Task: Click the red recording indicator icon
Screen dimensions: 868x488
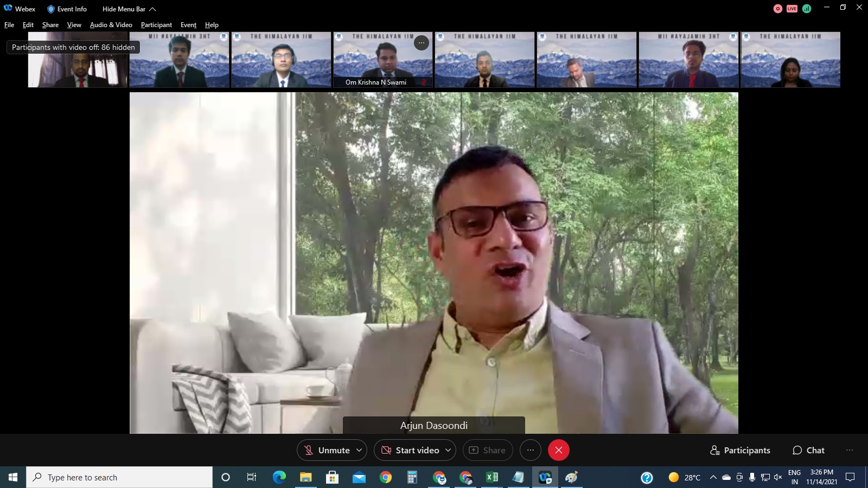Action: [x=778, y=9]
